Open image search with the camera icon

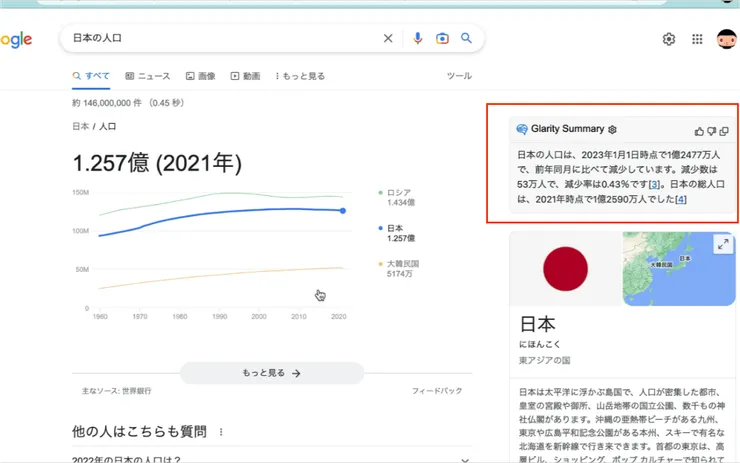pos(442,38)
